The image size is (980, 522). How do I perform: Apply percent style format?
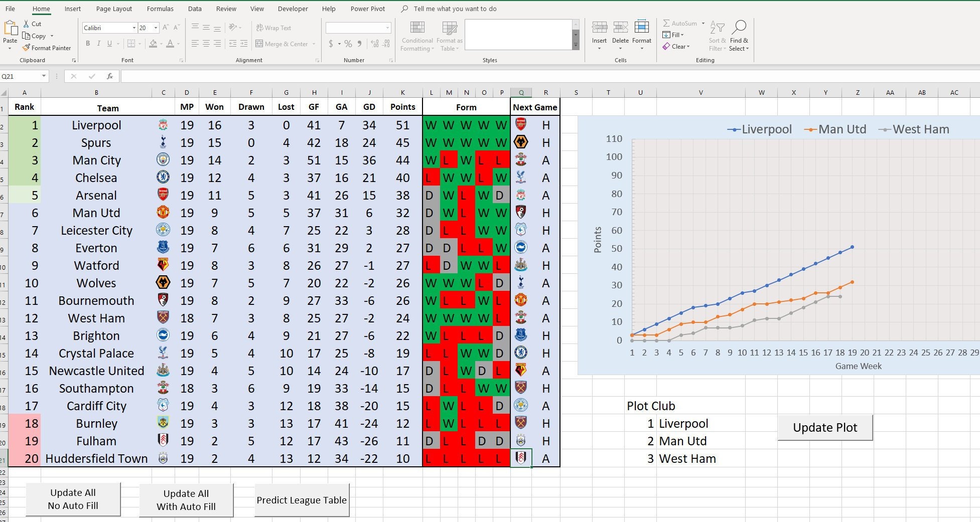click(348, 44)
